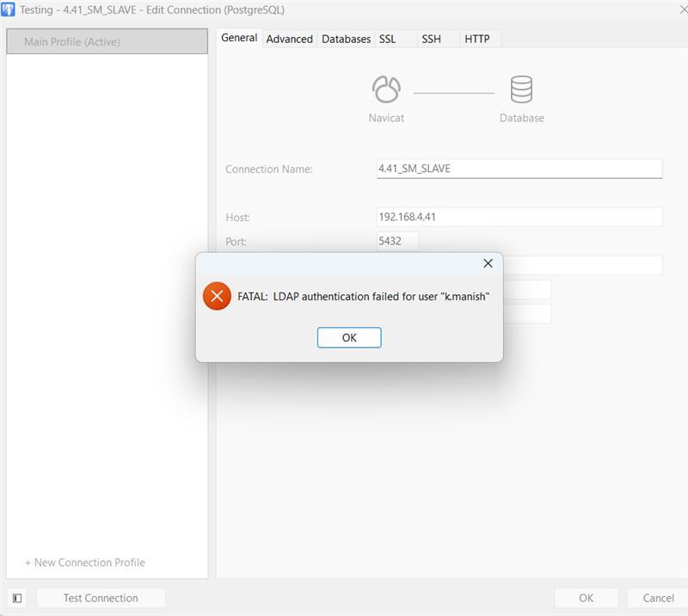Switch to the Databases tab
This screenshot has width=688, height=616.
pos(346,39)
